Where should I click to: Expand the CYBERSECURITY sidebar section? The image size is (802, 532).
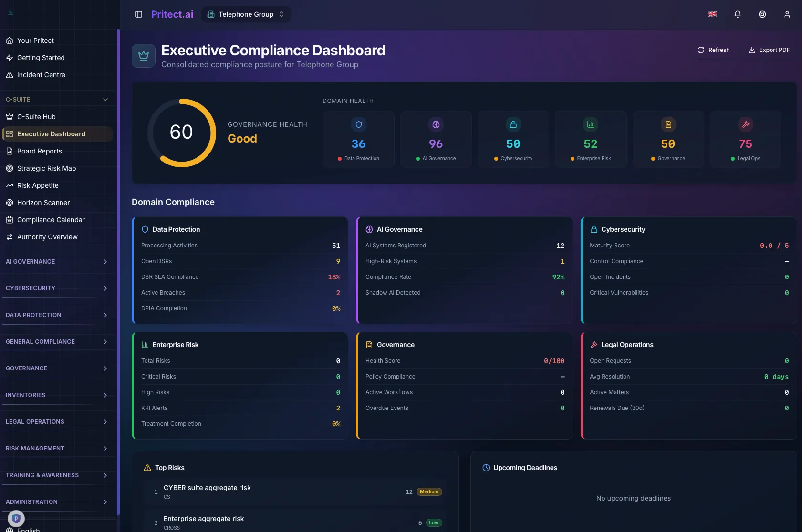point(57,288)
